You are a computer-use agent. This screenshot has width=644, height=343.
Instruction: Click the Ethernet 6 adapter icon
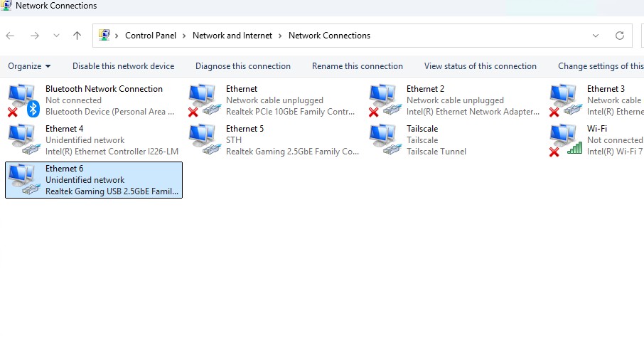pyautogui.click(x=21, y=179)
